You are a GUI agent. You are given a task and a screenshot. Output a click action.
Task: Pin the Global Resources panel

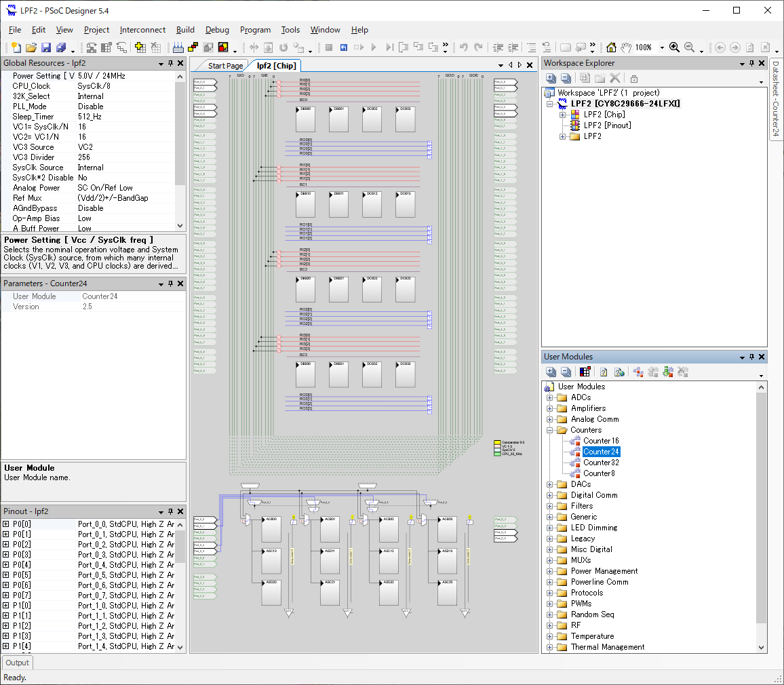(x=170, y=63)
